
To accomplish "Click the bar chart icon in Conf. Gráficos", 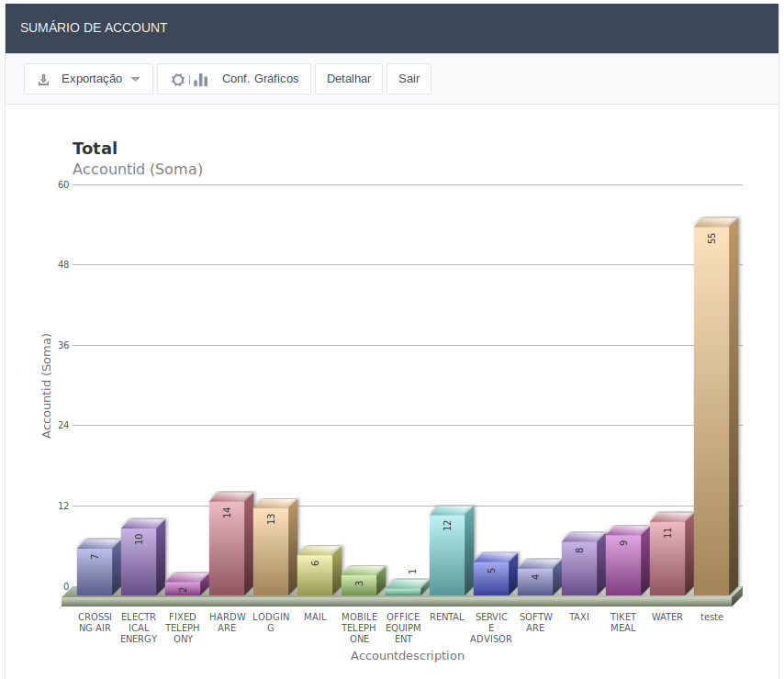I will pos(200,80).
